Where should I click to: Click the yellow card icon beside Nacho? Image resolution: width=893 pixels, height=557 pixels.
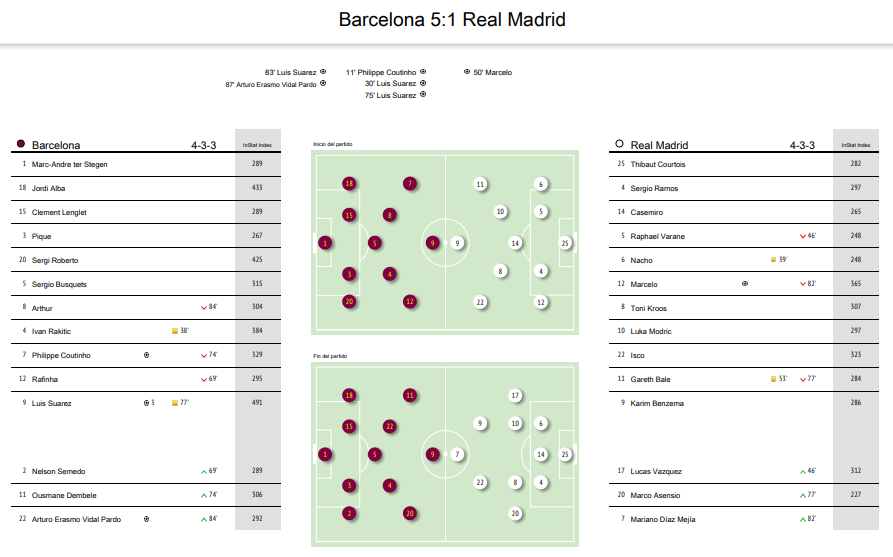773,260
